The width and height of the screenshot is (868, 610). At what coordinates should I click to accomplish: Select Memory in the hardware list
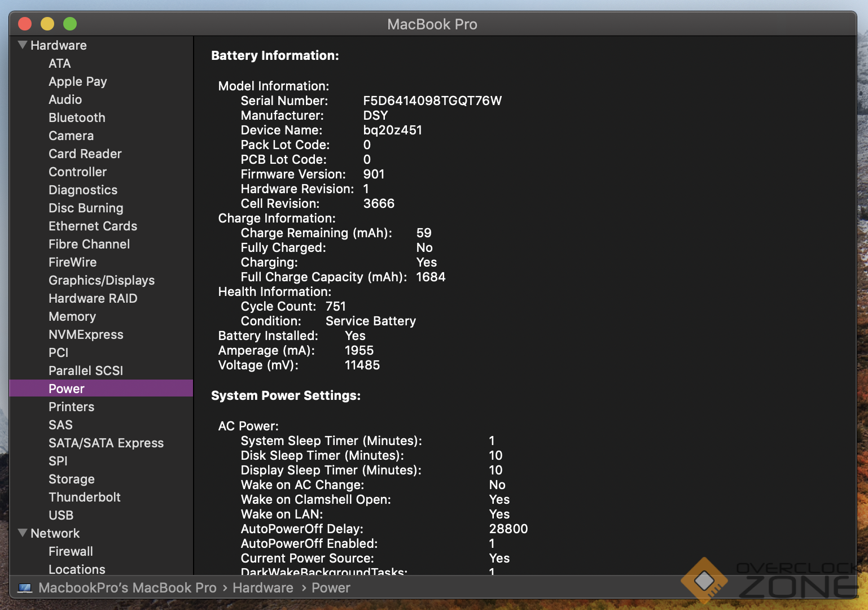72,316
